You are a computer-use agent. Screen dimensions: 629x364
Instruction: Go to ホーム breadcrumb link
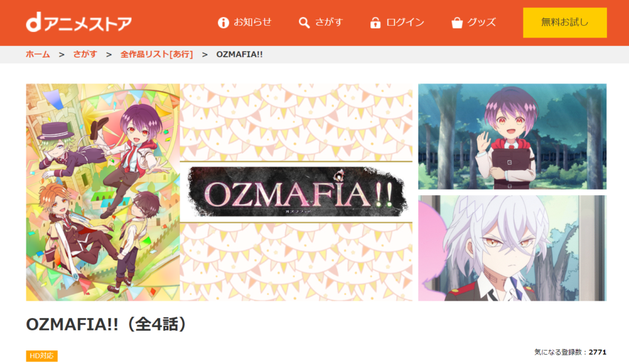37,54
